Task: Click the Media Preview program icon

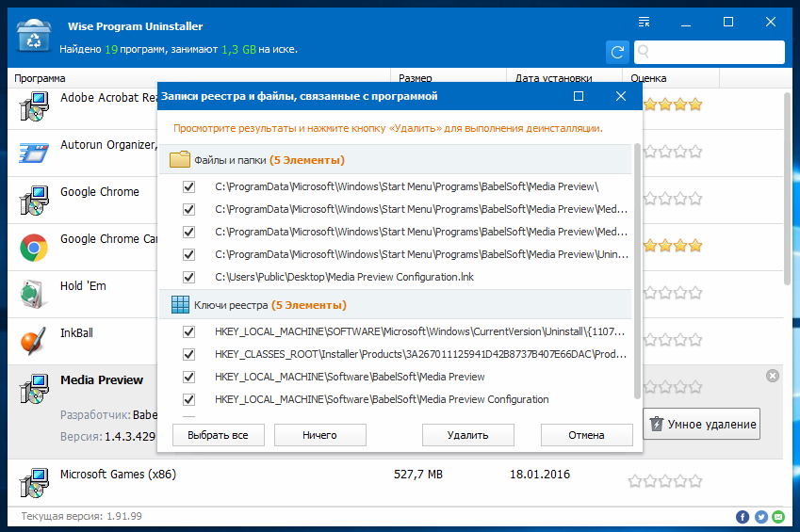Action: [34, 389]
